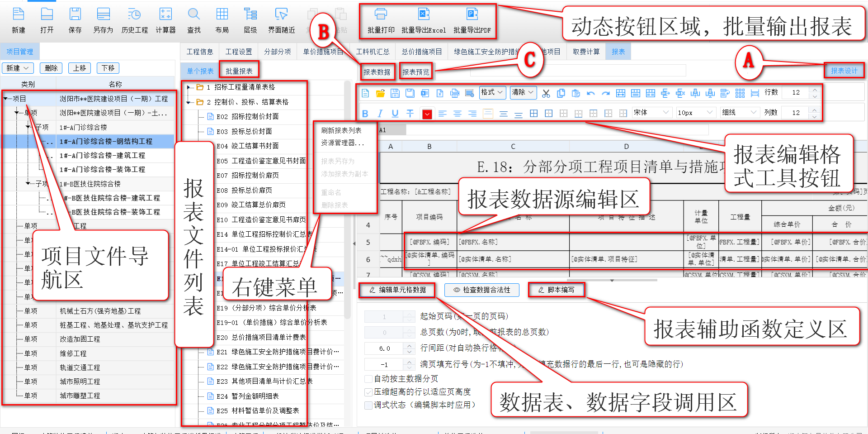Viewport: 868px width, 434px height.
Task: Enable 自动按主数据分页 checkbox
Action: pyautogui.click(x=368, y=379)
